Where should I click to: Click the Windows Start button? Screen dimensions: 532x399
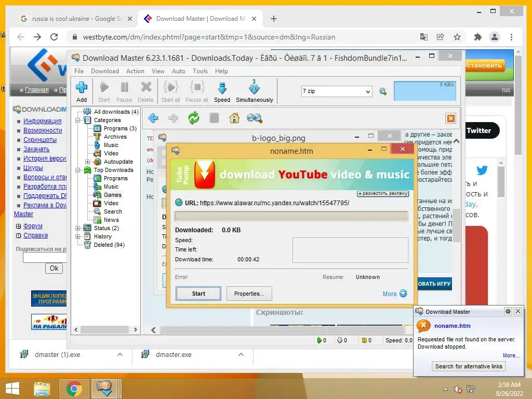pos(12,388)
